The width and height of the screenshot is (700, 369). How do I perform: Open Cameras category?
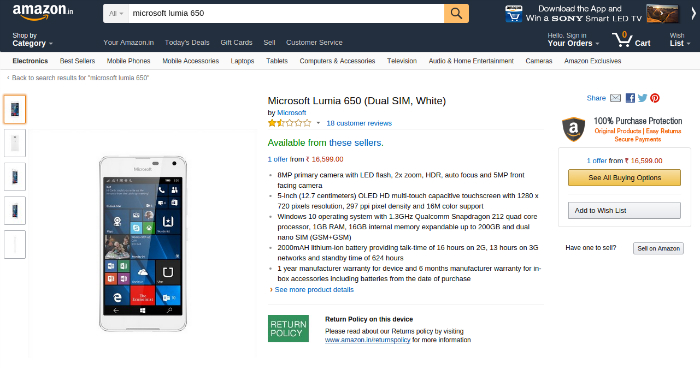(539, 61)
